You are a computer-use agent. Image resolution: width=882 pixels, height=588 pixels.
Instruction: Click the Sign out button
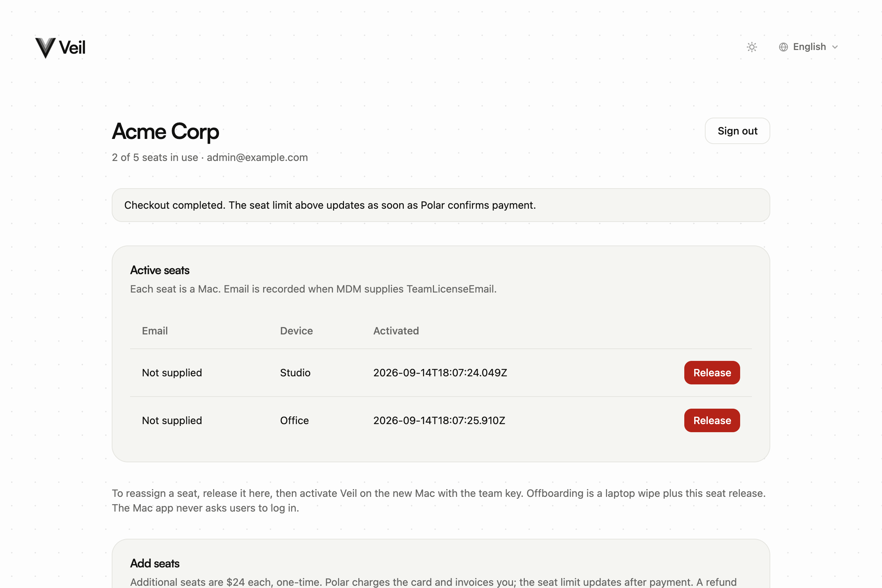pyautogui.click(x=737, y=131)
